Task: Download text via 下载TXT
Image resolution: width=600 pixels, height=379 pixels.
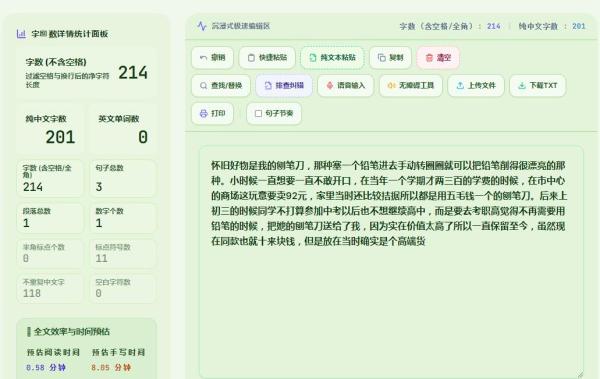Action: point(538,85)
